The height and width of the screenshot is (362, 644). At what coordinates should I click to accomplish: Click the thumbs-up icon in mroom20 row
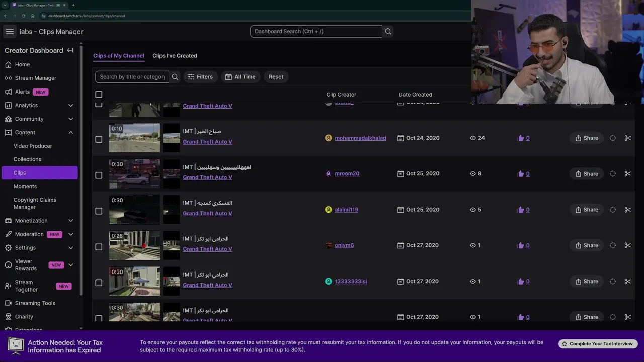(x=520, y=173)
